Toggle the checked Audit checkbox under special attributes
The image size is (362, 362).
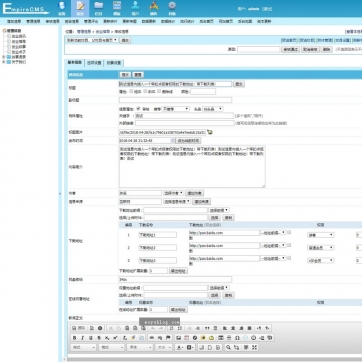139,109
